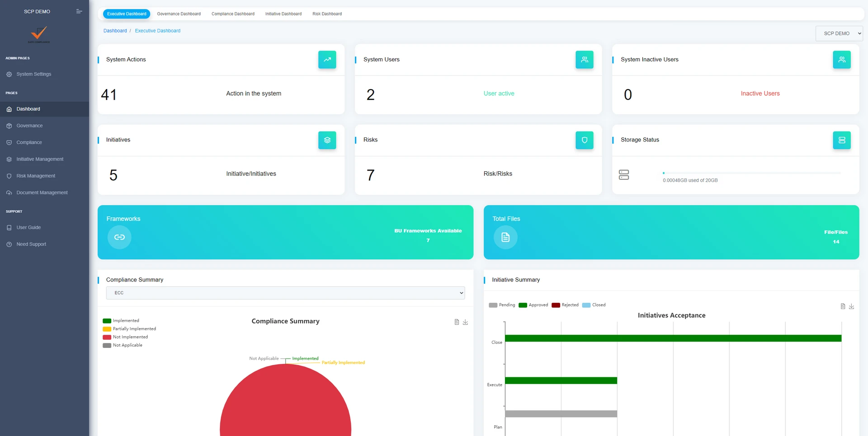Toggle Pending series in initiative legend
Image resolution: width=868 pixels, height=436 pixels.
click(x=502, y=305)
